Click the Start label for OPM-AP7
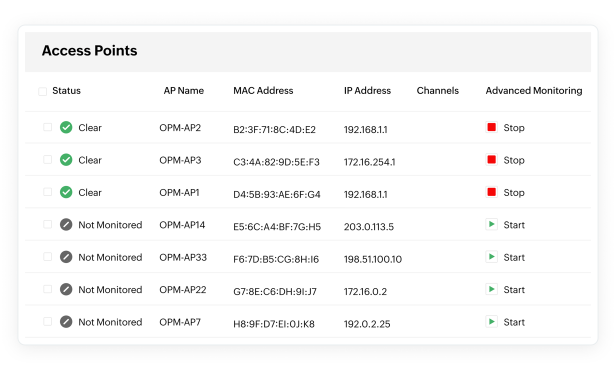 (514, 322)
